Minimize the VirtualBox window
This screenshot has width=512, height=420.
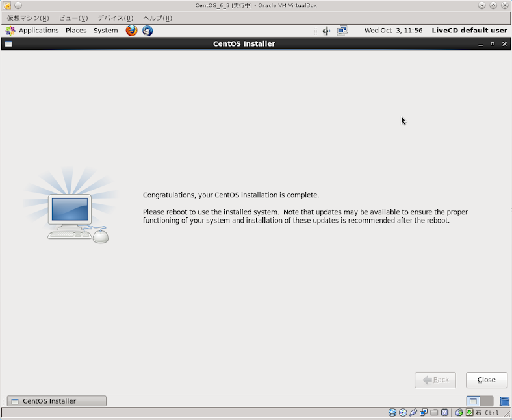coord(481,5)
